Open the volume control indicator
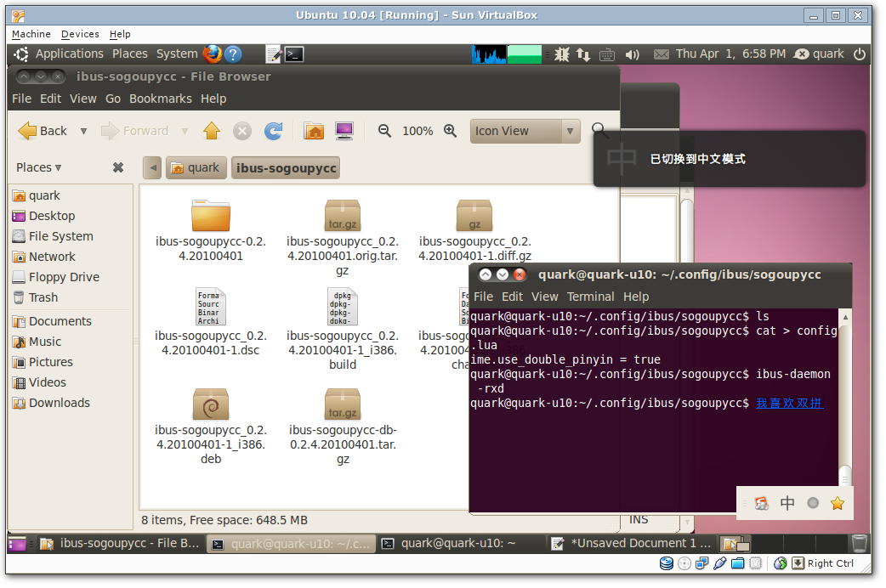This screenshot has height=588, width=886. pos(632,54)
